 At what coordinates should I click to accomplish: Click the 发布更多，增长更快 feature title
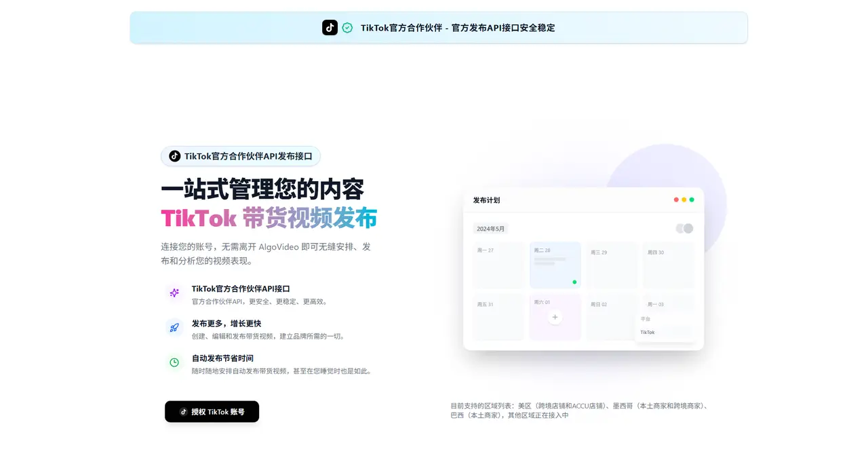226,323
